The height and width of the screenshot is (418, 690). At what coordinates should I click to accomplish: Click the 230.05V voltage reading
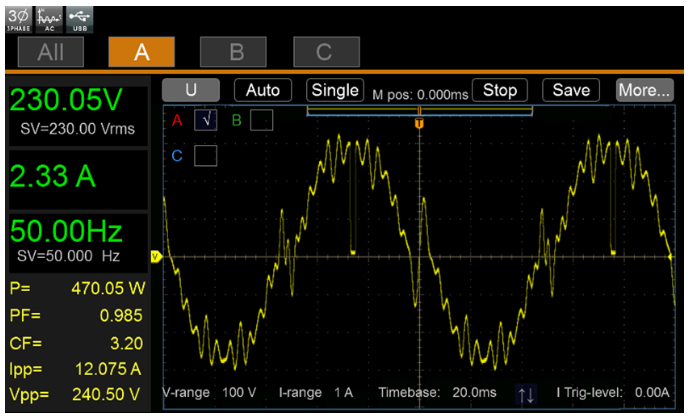coord(66,100)
